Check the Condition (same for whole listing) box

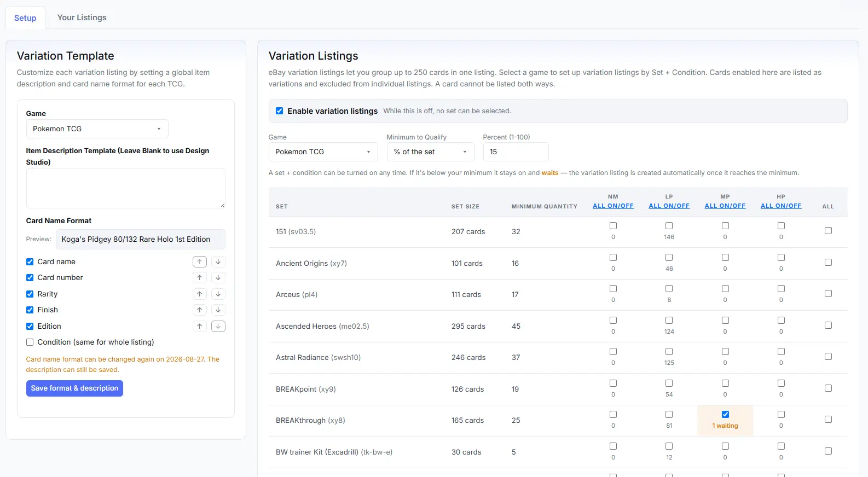click(x=30, y=342)
